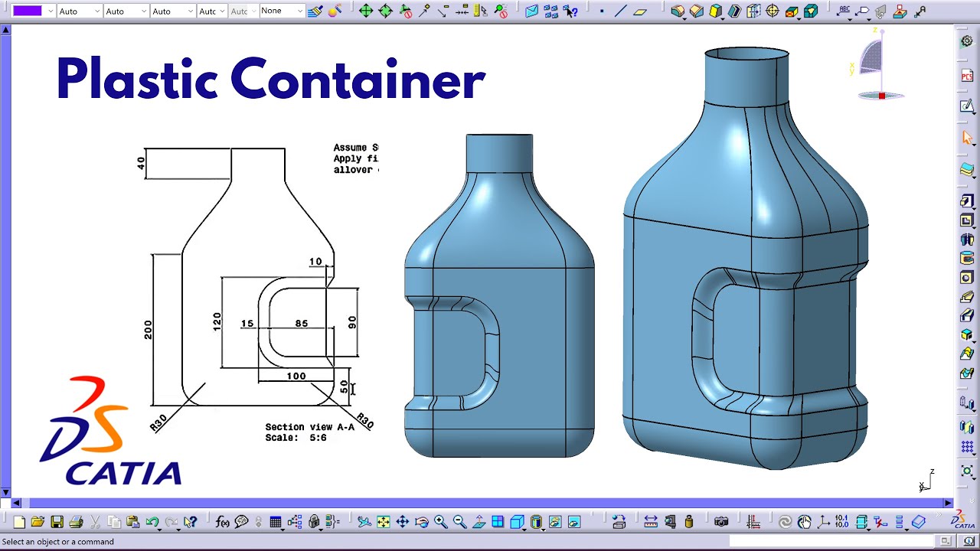This screenshot has width=980, height=551.
Task: Select the Plane tool
Action: (x=640, y=11)
